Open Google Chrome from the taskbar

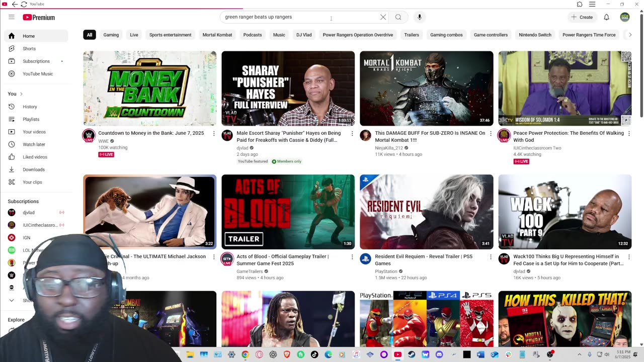tap(245, 354)
